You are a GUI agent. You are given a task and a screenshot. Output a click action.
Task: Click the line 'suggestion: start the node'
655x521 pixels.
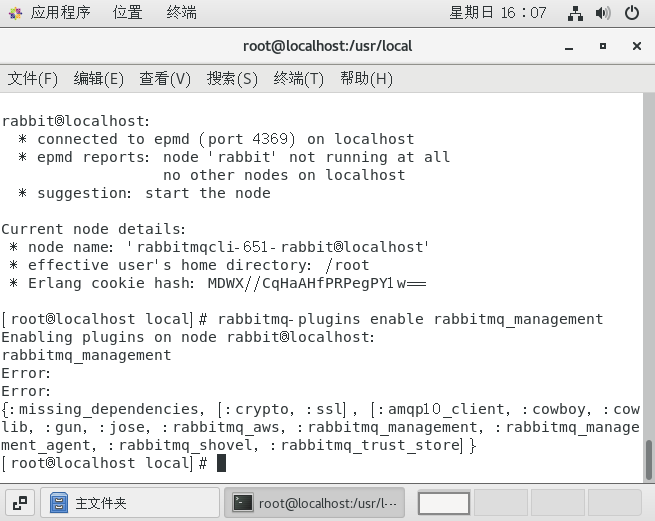(154, 193)
